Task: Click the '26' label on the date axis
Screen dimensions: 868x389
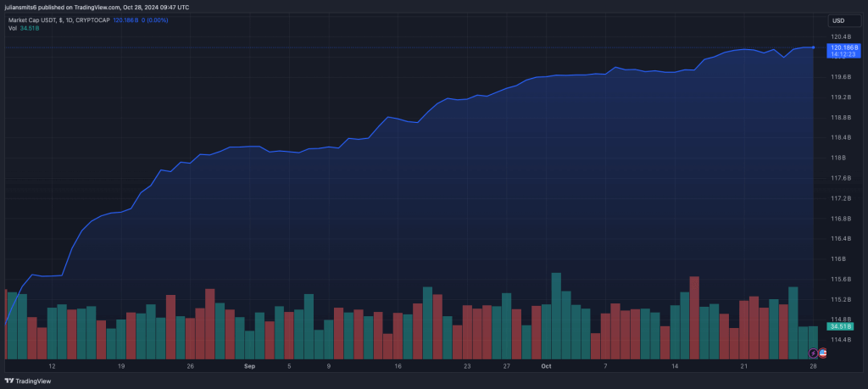Action: pyautogui.click(x=191, y=366)
